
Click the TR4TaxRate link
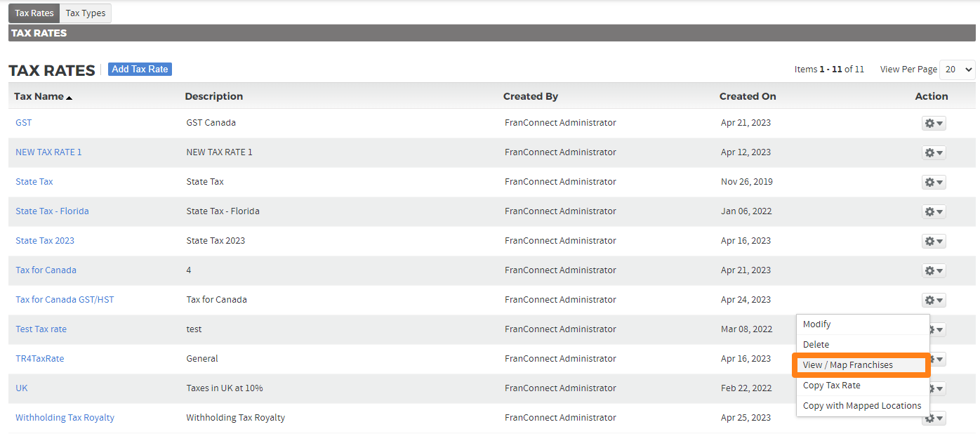coord(40,359)
